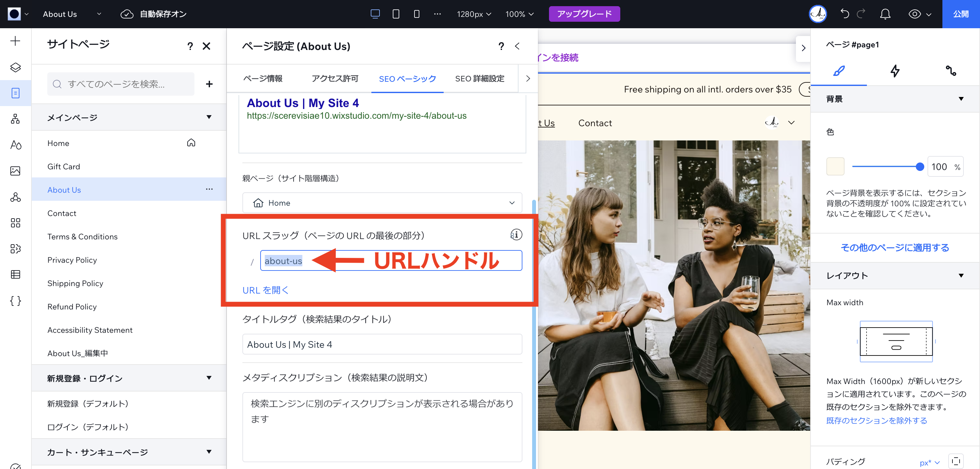Switch to the SEO 詳細設定 tab
980x469 pixels.
coord(480,78)
